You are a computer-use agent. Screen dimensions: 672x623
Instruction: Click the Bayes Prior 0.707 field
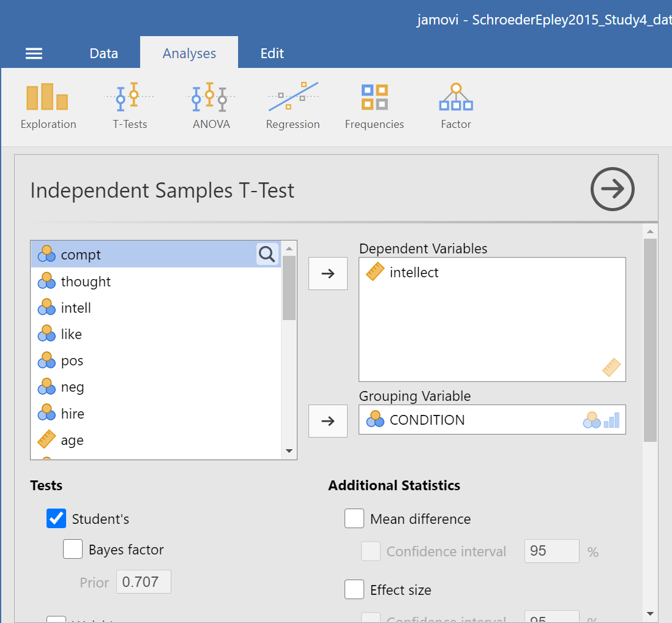pyautogui.click(x=144, y=582)
